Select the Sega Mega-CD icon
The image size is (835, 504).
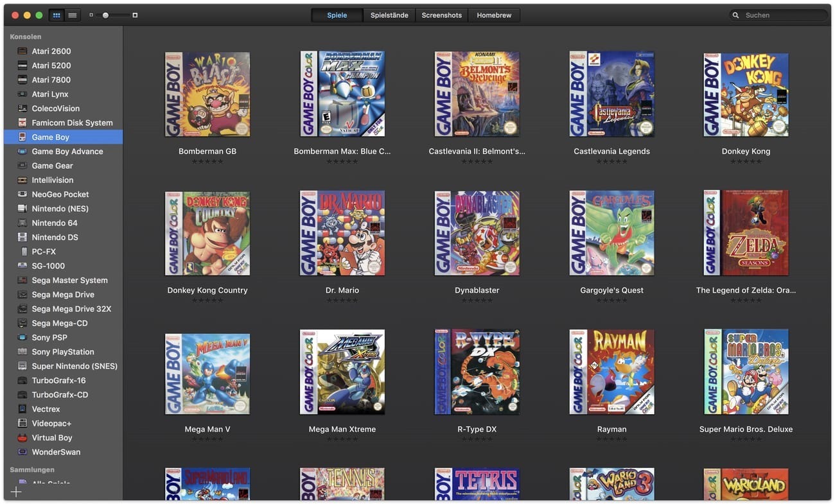point(22,324)
